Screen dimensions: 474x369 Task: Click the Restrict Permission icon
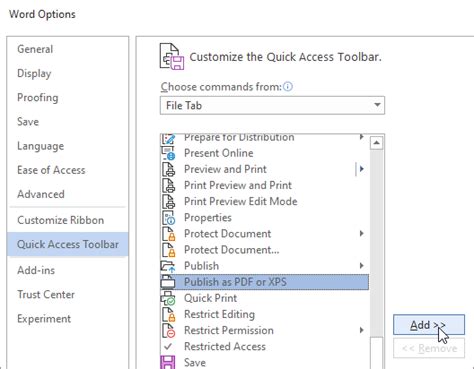click(169, 330)
